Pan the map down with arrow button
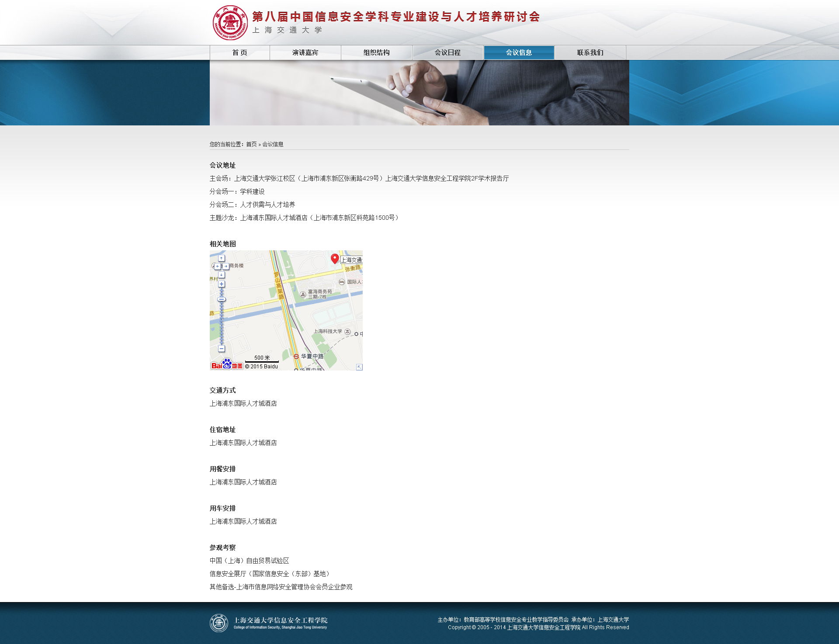Screen dimensions: 839x644 pyautogui.click(x=222, y=275)
